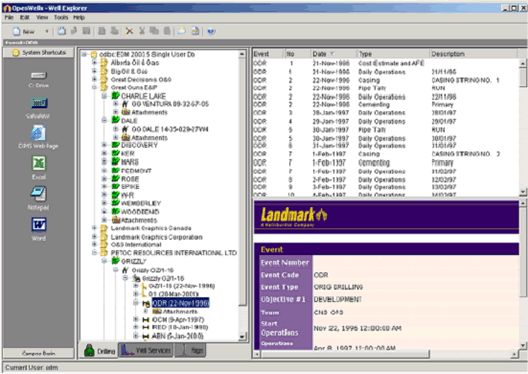528x374 pixels.
Task: Open the Edit menu
Action: 25,18
